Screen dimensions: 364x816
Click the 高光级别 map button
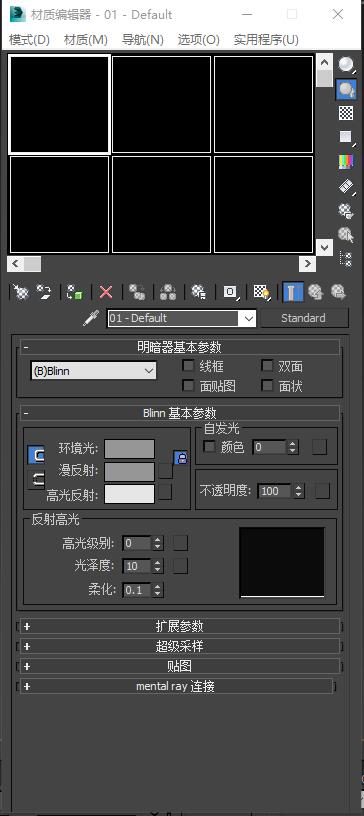180,543
